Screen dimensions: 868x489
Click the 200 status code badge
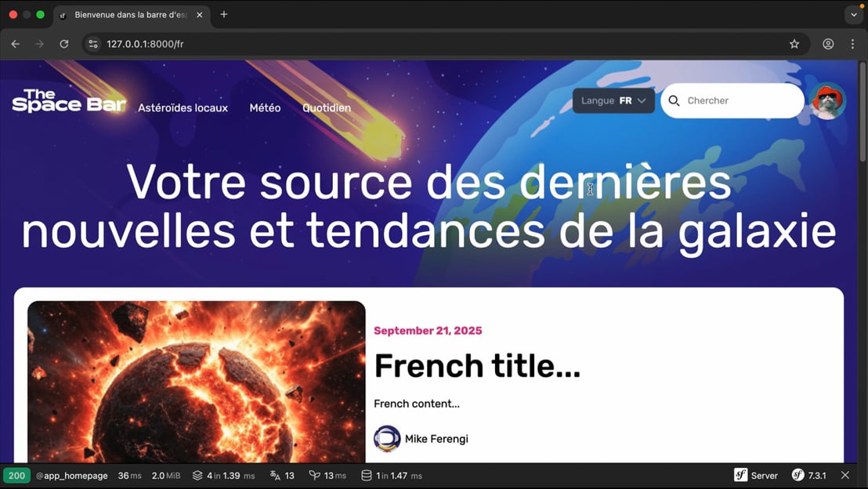click(16, 476)
